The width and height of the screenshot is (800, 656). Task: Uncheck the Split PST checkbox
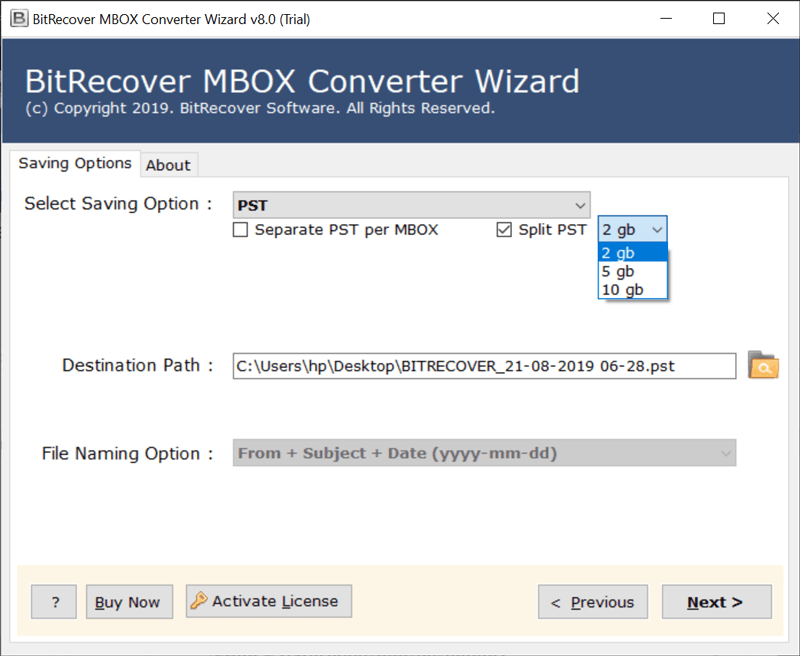pos(504,230)
